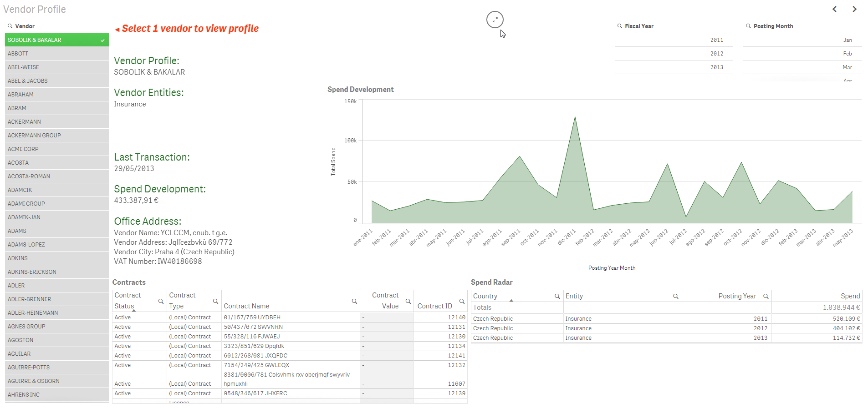Open search in Vendor filter pane
Image resolution: width=868 pixels, height=408 pixels.
coord(10,26)
